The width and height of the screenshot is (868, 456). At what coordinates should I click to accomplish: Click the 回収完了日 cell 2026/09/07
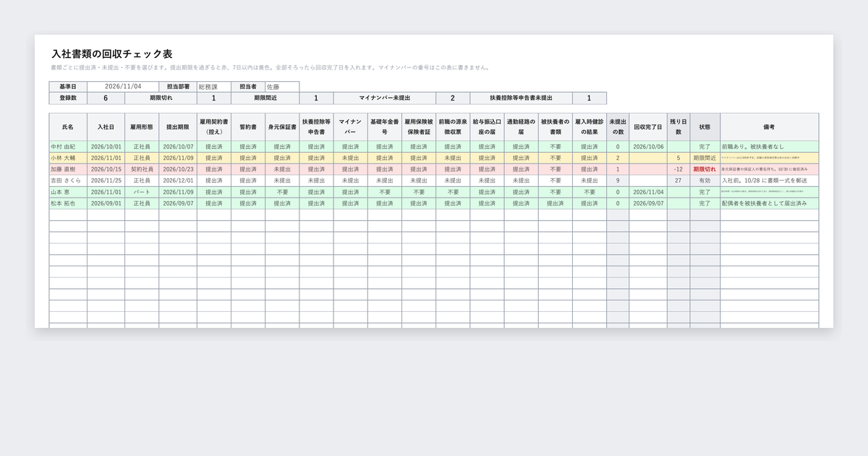pos(648,203)
